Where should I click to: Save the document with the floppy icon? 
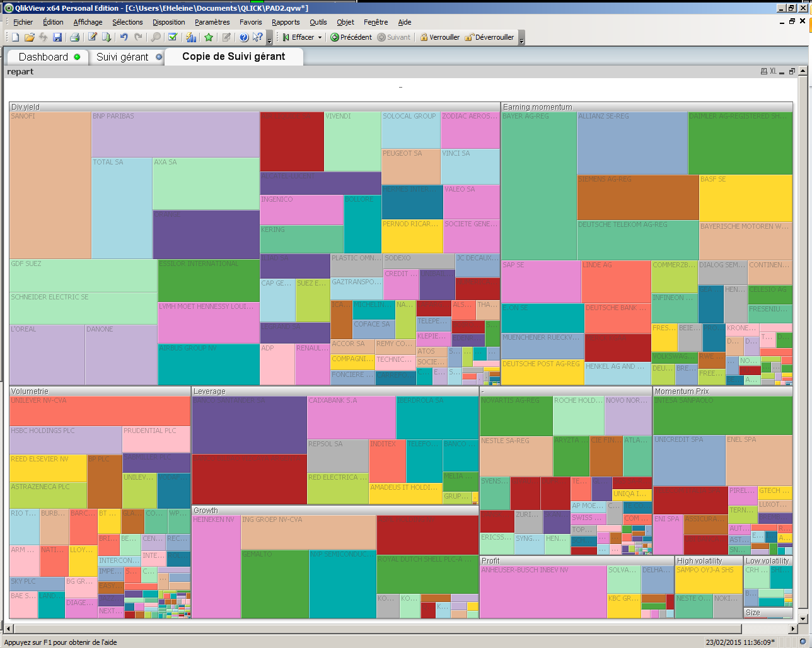point(57,37)
